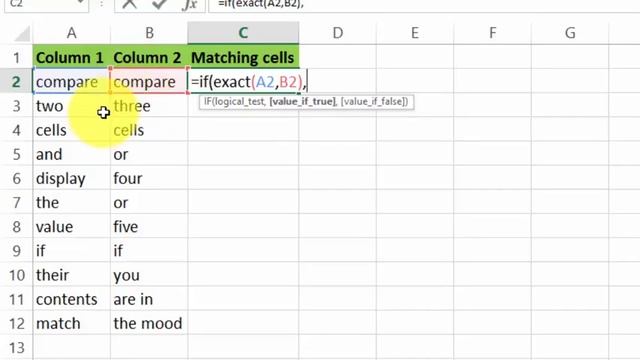
Task: Select row 2 header
Action: click(x=16, y=82)
